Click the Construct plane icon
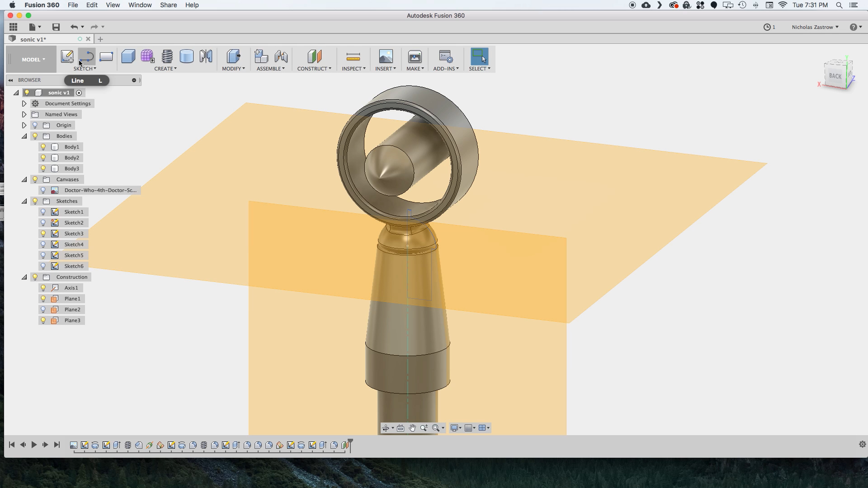Image resolution: width=868 pixels, height=488 pixels. coord(314,56)
